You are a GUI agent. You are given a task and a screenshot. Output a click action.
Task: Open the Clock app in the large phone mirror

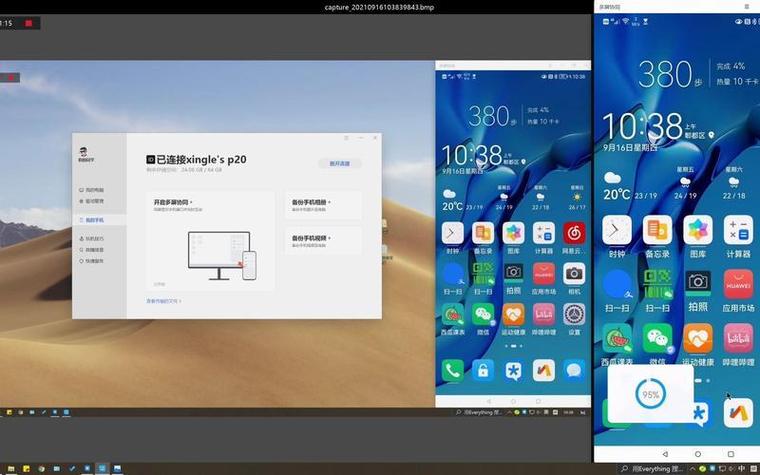pyautogui.click(x=617, y=230)
